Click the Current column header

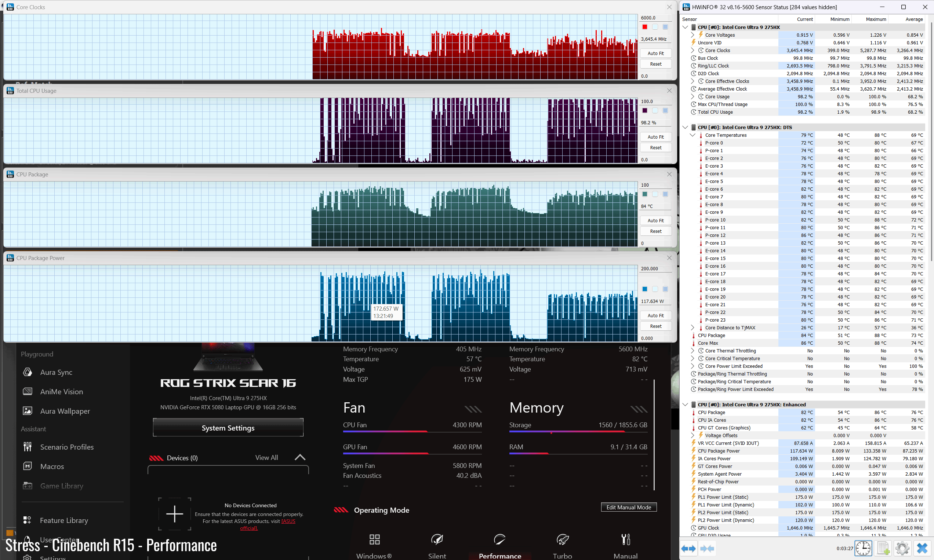[x=797, y=19]
